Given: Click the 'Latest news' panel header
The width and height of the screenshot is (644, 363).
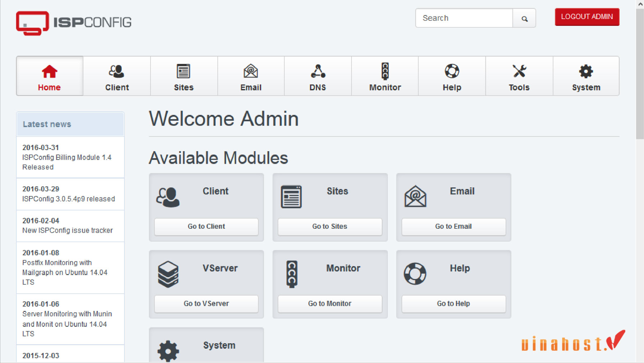Looking at the screenshot, I should [x=70, y=124].
